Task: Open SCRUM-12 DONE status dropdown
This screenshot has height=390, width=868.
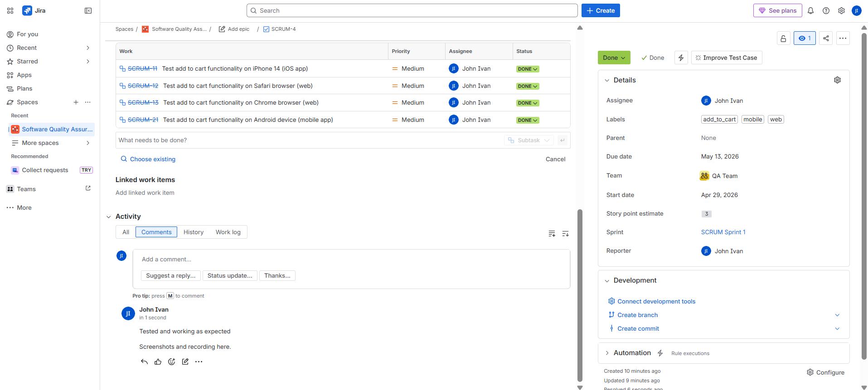Action: (528, 86)
